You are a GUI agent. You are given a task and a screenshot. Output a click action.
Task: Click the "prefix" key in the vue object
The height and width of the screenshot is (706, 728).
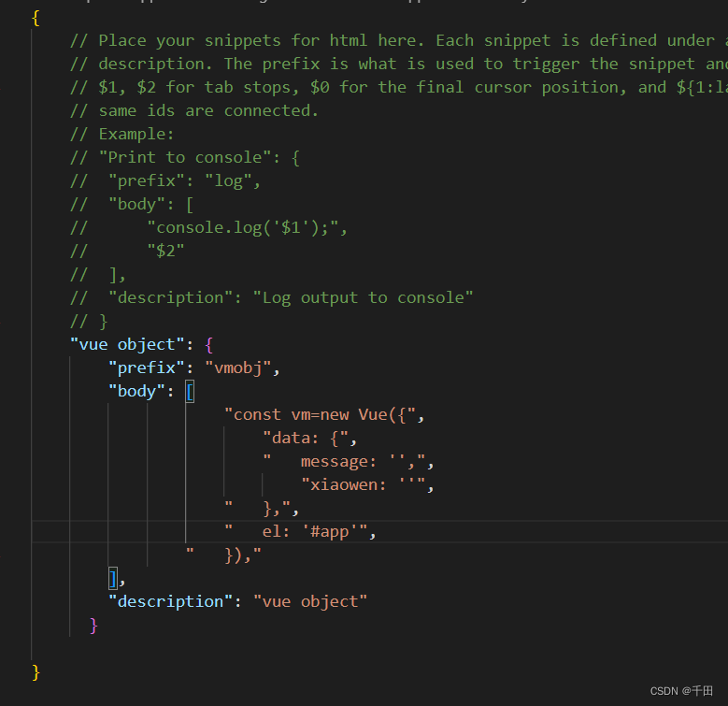pos(146,367)
